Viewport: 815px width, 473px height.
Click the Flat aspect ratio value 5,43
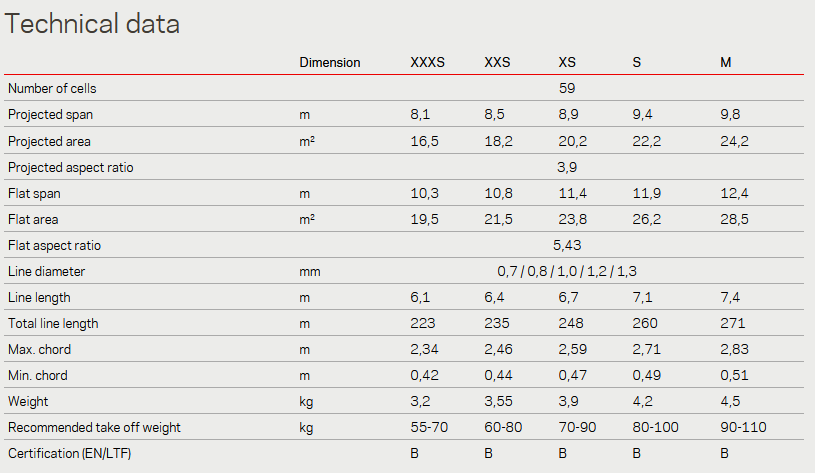pos(567,245)
